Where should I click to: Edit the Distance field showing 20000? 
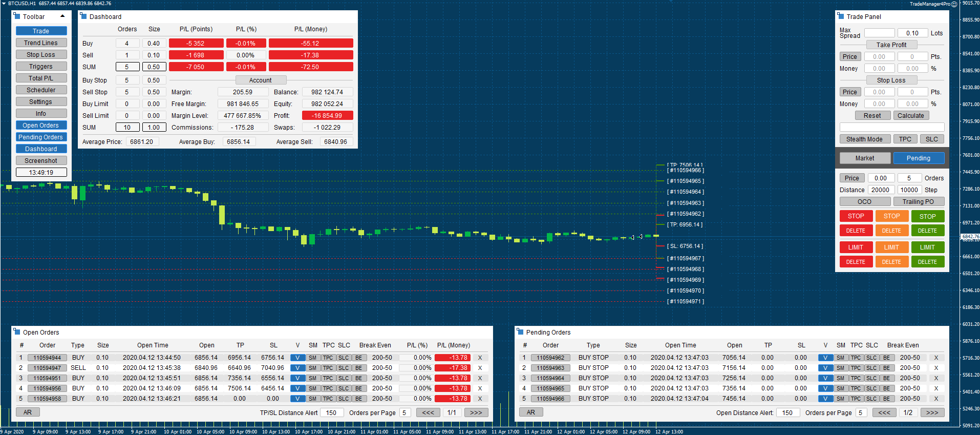click(880, 190)
